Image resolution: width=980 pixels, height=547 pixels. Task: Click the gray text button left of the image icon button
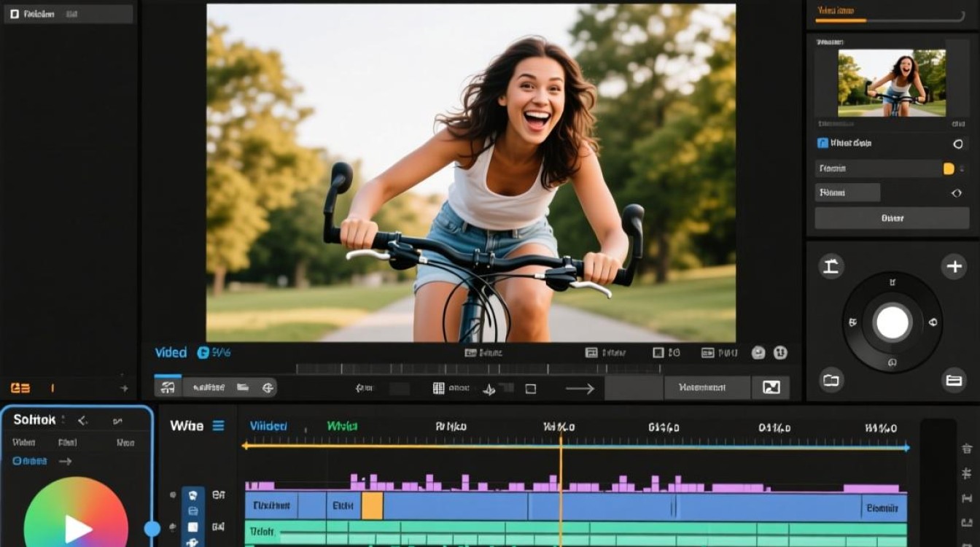point(707,388)
